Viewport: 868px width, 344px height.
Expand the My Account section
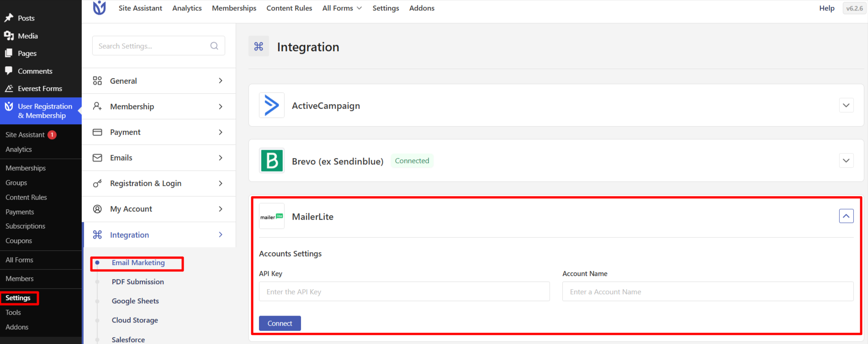click(x=221, y=209)
